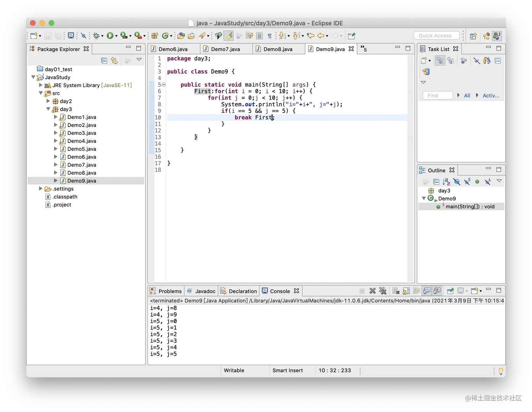Click Open Type icon in toolbar
This screenshot has height=412, width=532.
tap(181, 36)
